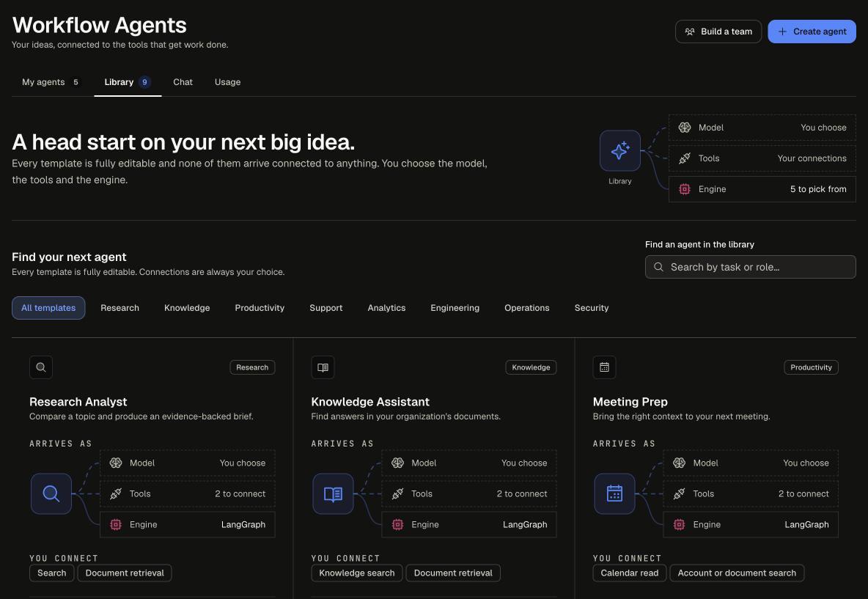Go to the Usage tab

[x=227, y=82]
